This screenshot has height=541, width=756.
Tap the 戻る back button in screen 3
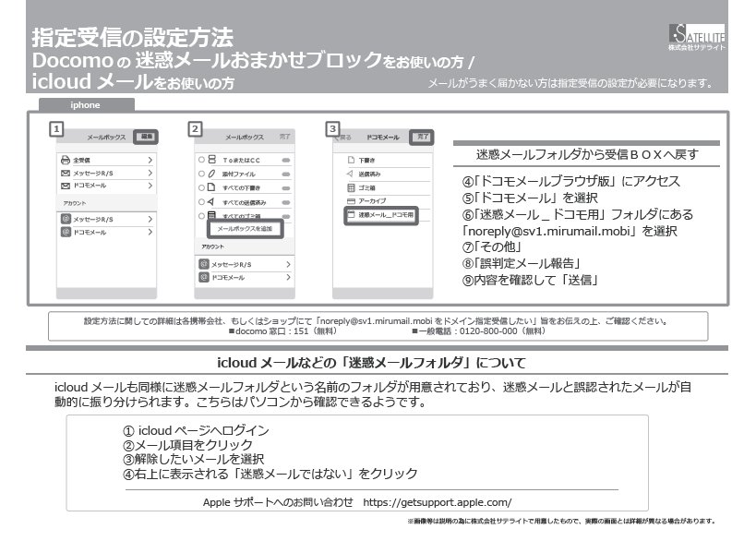coord(342,138)
